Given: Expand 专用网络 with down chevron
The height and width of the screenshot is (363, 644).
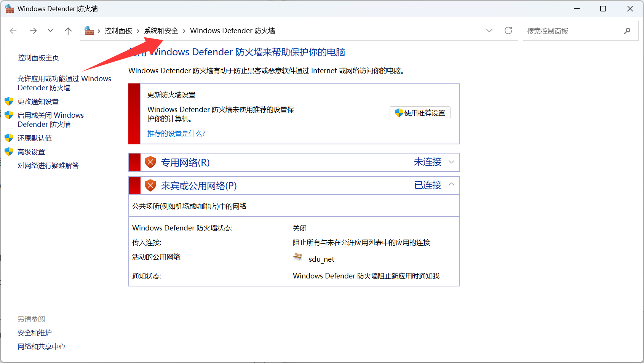Looking at the screenshot, I should [452, 162].
